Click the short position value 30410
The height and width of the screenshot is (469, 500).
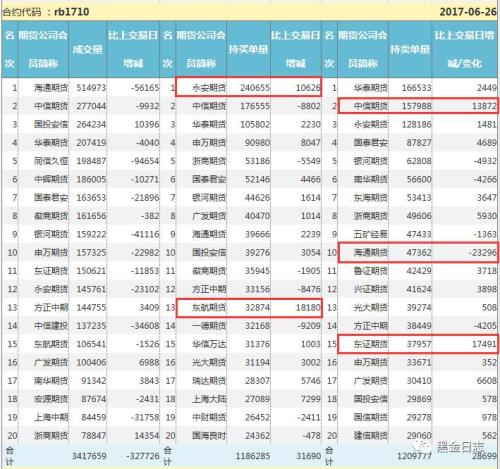419,381
